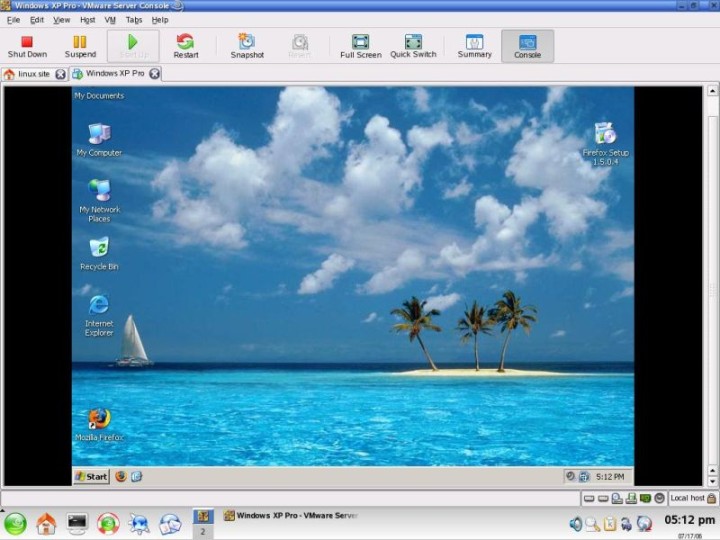This screenshot has width=720, height=540.
Task: Launch the terminal from the panel
Action: (x=77, y=524)
